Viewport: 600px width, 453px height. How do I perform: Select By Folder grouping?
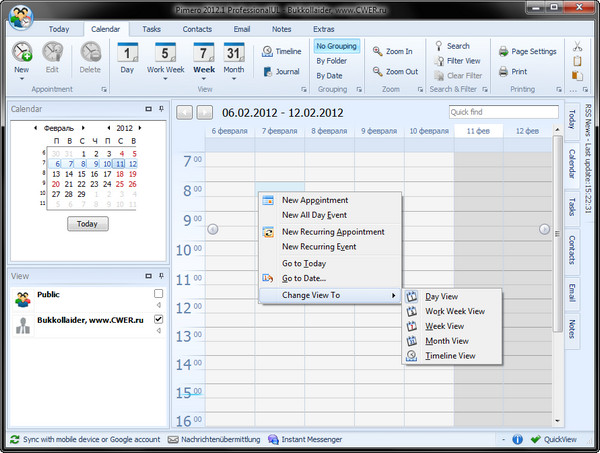(331, 61)
